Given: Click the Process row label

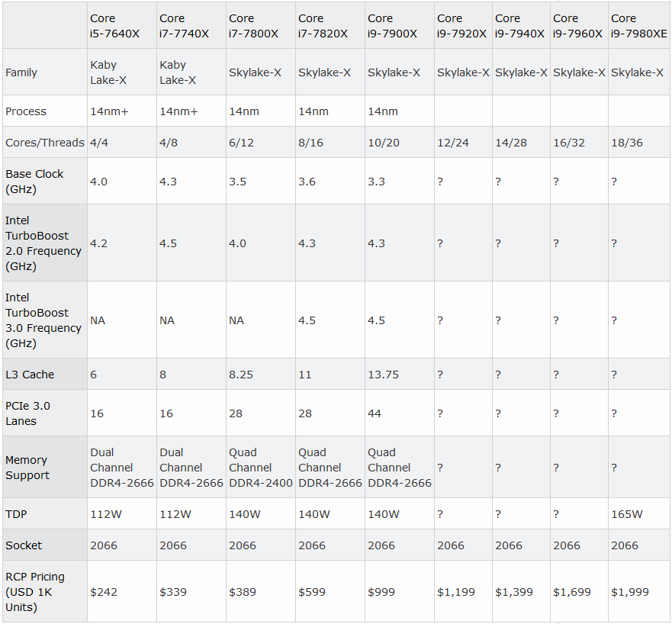Looking at the screenshot, I should click(x=44, y=111).
